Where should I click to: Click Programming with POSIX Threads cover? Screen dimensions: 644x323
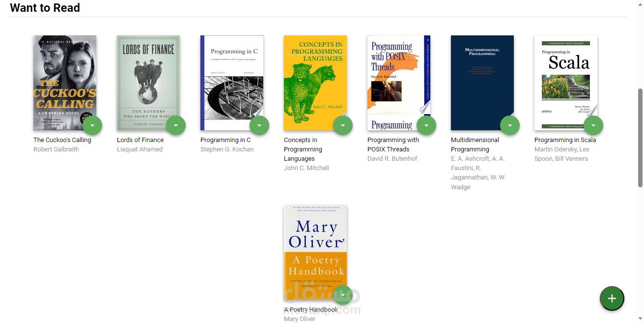coord(399,83)
